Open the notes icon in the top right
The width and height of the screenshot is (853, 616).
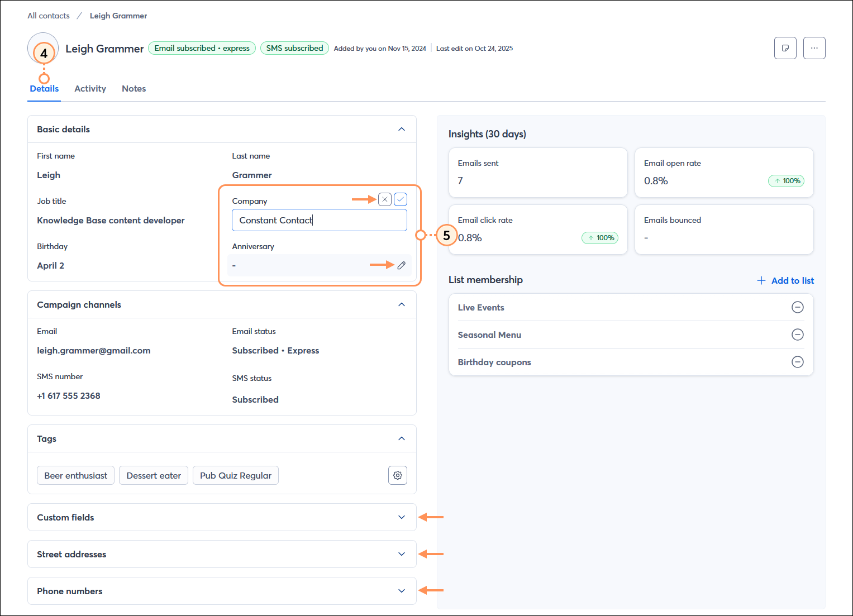tap(785, 48)
